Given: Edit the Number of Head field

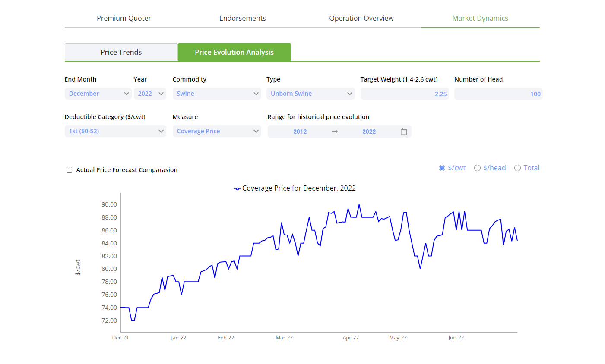Looking at the screenshot, I should pyautogui.click(x=498, y=94).
